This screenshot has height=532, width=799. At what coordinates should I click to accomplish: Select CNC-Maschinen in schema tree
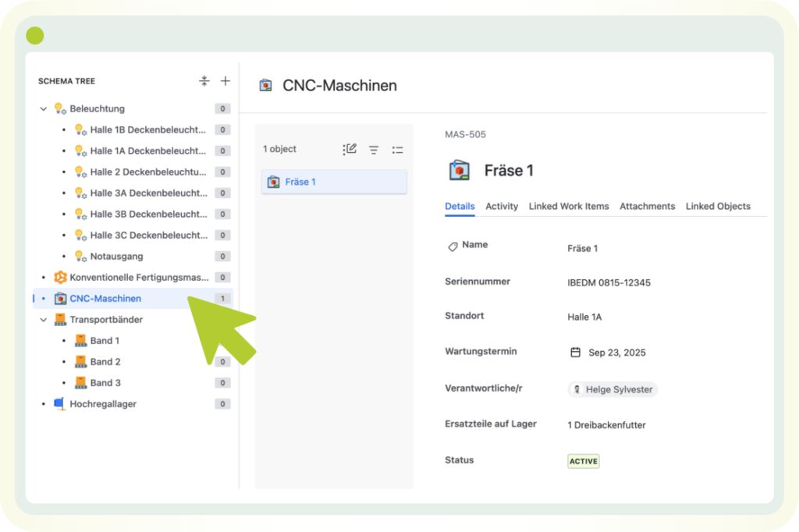coord(105,299)
